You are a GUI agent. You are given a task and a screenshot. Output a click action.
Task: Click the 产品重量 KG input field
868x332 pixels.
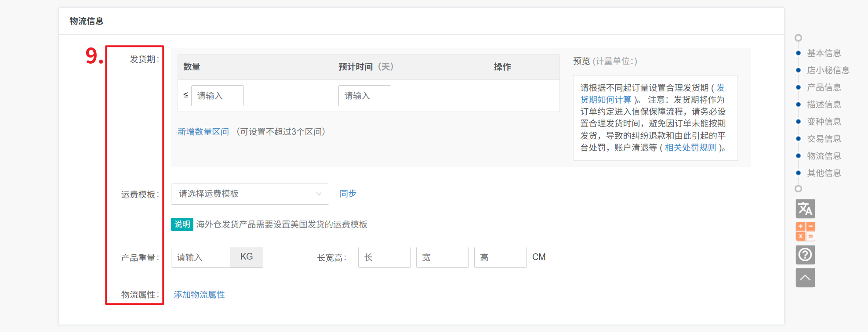[x=201, y=257]
